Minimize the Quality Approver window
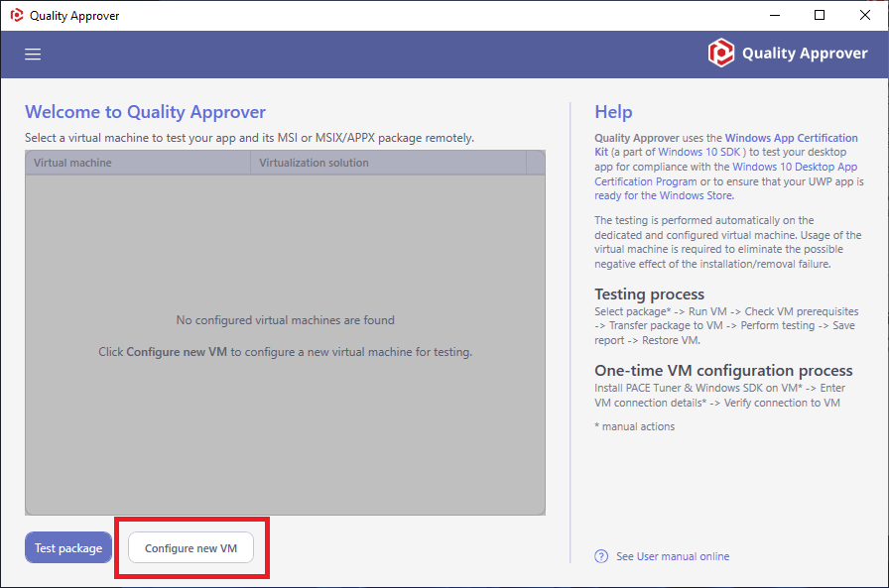889x588 pixels. point(775,15)
